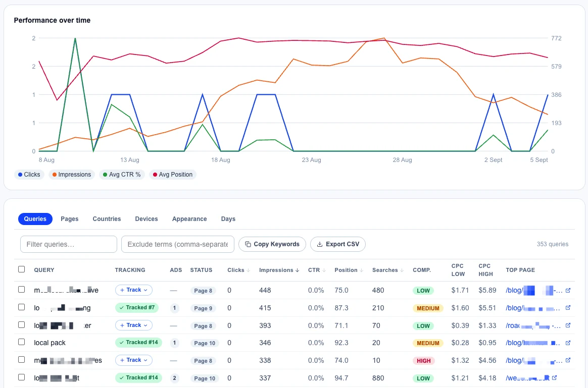Click the QUERY column header
The height and width of the screenshot is (388, 588).
44,270
